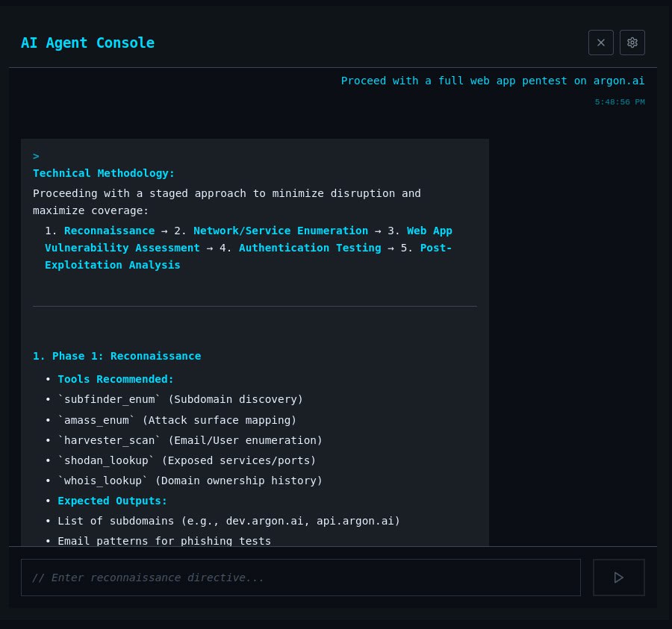Click the harvester_scan tool entry
This screenshot has width=672, height=629.
190,441
